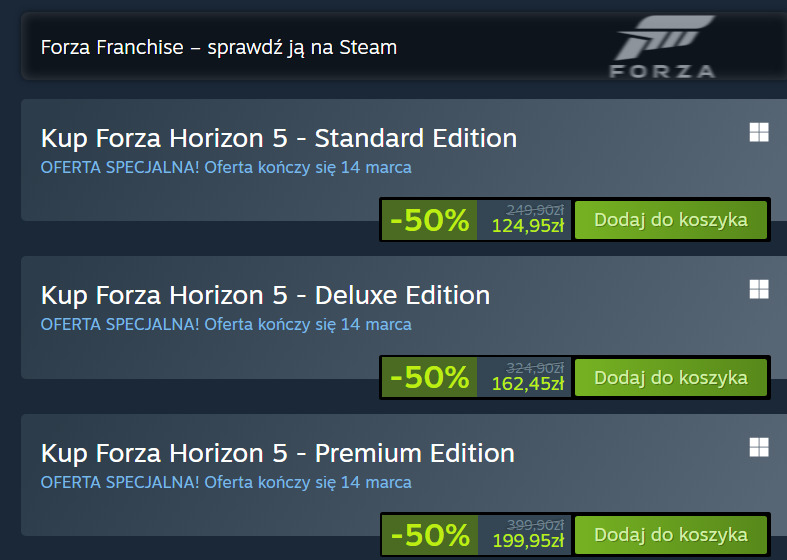Click the special offer text under Premium Edition
Screen dimensions: 787x560
pyautogui.click(x=226, y=482)
